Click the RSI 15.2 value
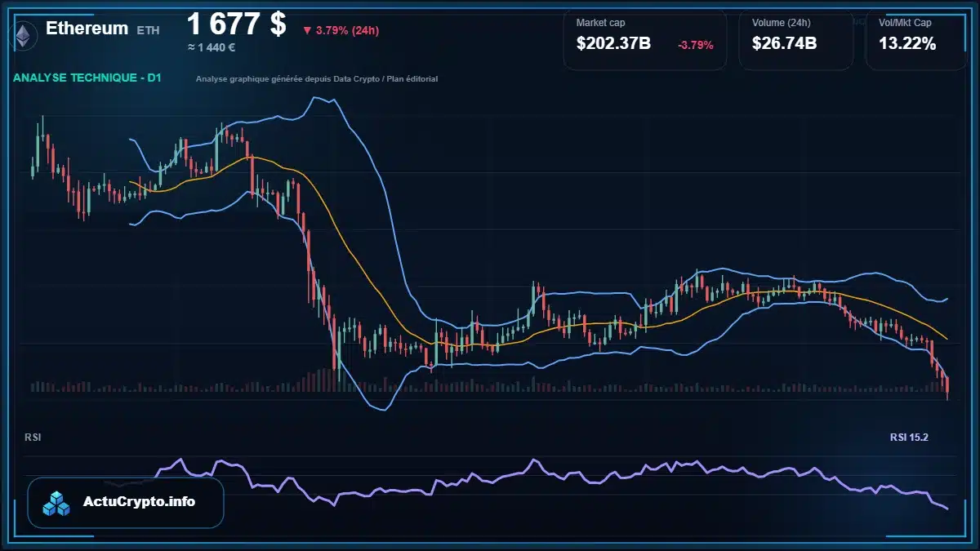 click(x=909, y=438)
